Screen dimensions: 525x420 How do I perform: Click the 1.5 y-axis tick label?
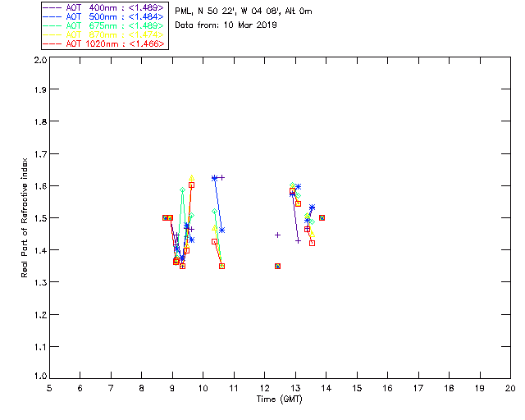(x=40, y=218)
